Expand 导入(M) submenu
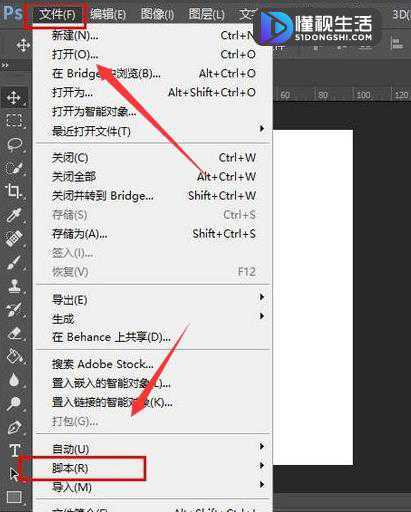411x512 pixels. [x=153, y=487]
